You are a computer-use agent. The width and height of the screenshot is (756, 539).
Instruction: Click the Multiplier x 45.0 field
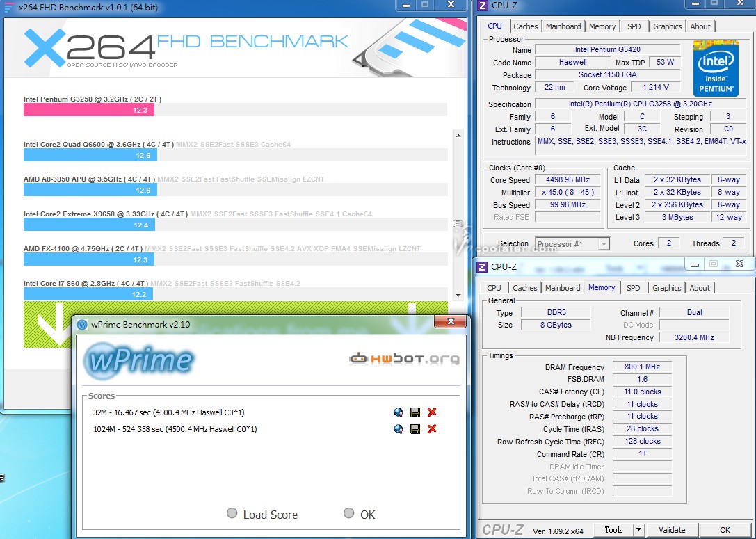pyautogui.click(x=568, y=192)
